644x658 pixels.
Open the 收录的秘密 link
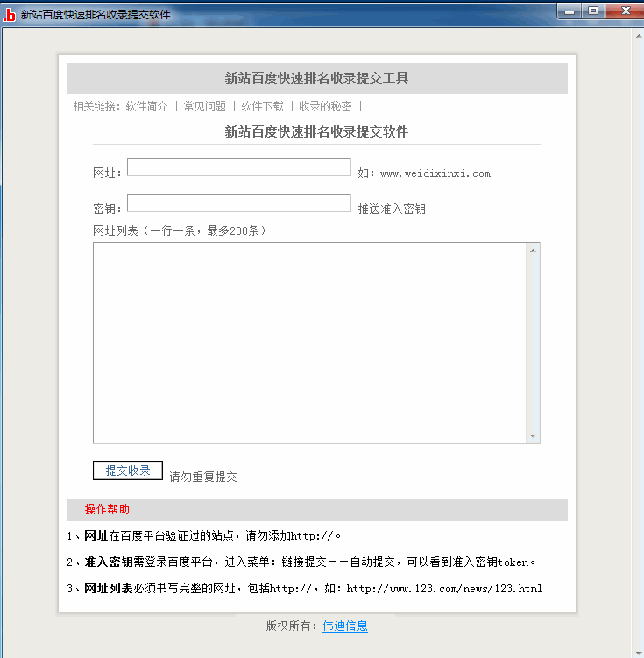326,106
